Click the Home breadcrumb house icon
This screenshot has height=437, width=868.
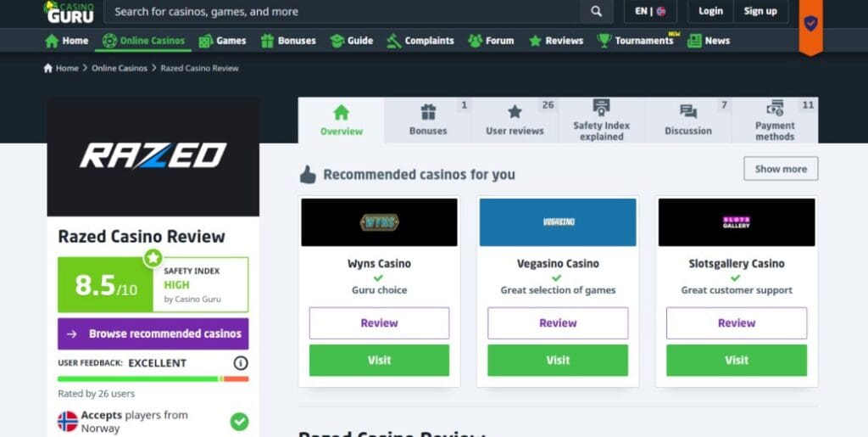(x=48, y=68)
